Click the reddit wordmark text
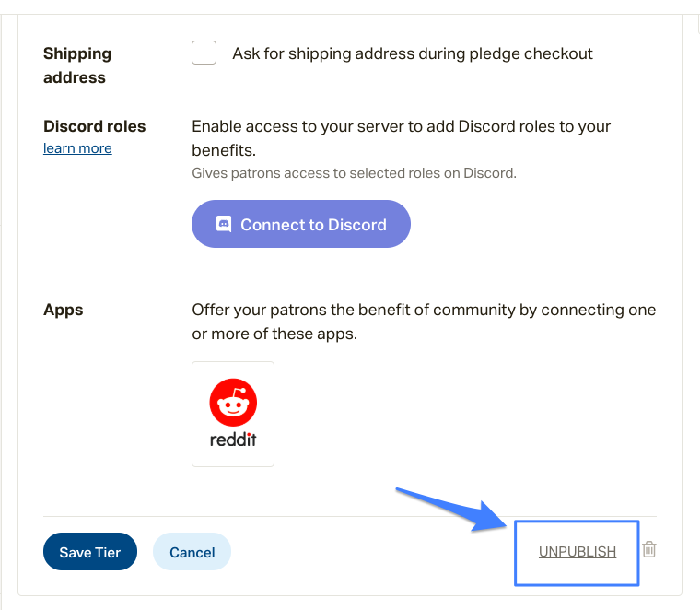 (233, 440)
